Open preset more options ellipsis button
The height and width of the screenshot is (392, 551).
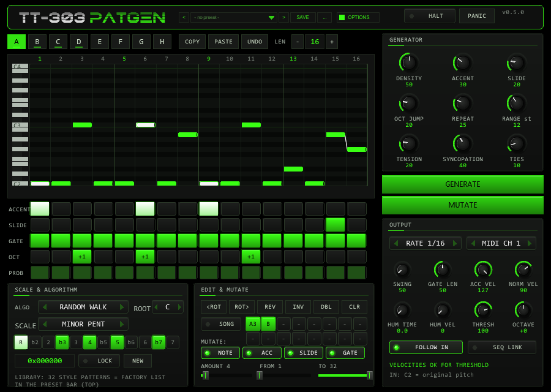pyautogui.click(x=324, y=17)
